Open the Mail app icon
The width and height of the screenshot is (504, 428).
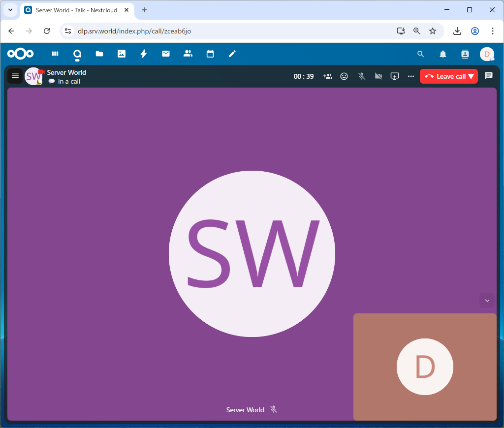pos(166,54)
